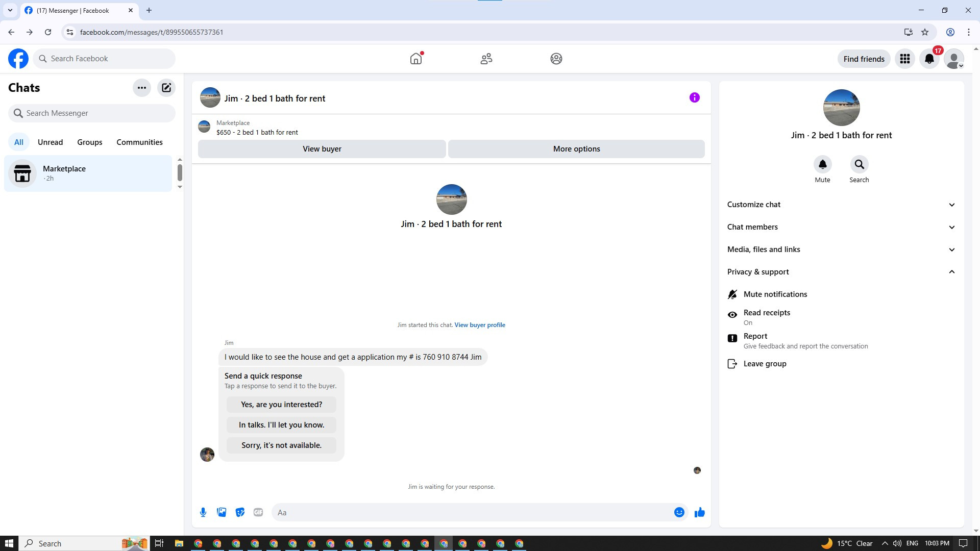Expand Media, files and links section
Viewport: 980px width, 551px height.
pos(841,249)
